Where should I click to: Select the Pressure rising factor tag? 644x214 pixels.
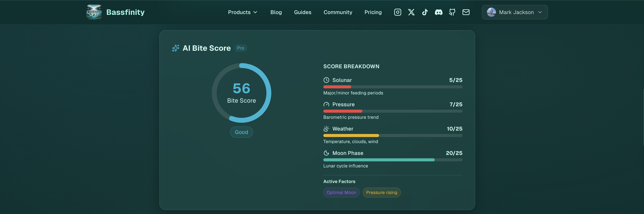pos(382,193)
